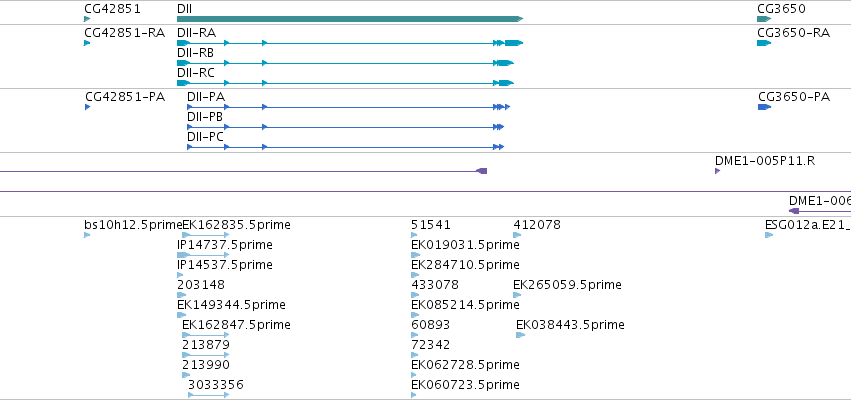Click the CG3650 gene arrow
Image resolution: width=851 pixels, height=400 pixels.
764,19
